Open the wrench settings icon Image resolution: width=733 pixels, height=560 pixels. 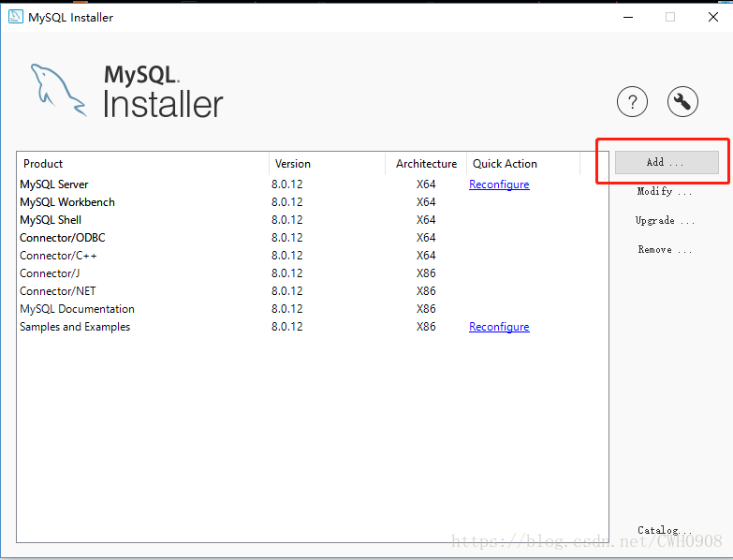coord(682,101)
